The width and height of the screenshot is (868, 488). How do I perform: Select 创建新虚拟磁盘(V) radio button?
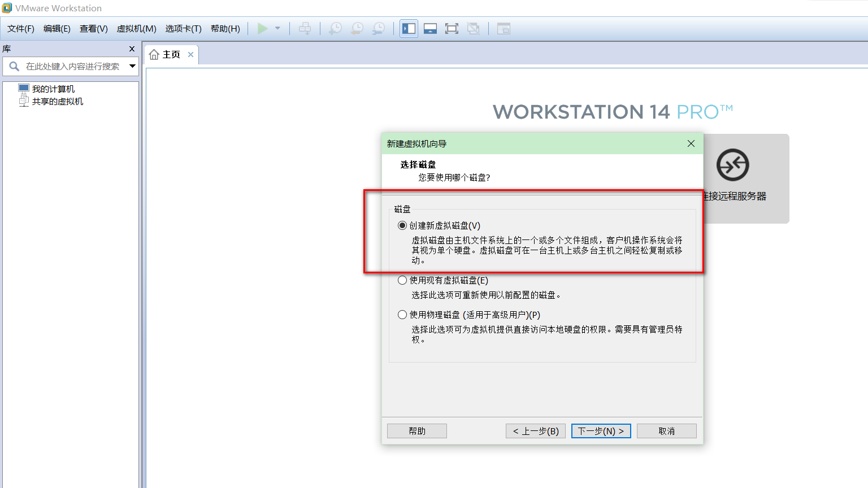click(402, 225)
